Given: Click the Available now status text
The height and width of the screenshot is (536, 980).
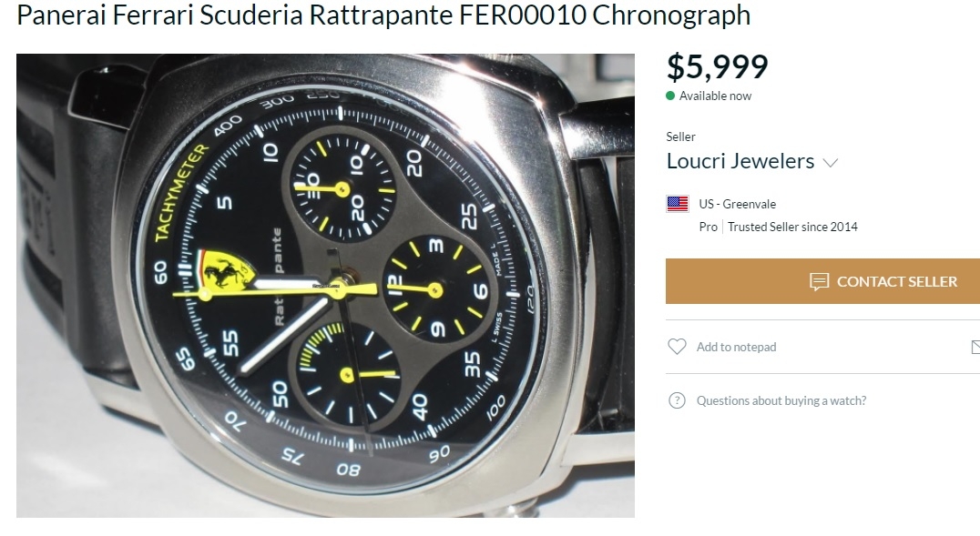Looking at the screenshot, I should (715, 96).
